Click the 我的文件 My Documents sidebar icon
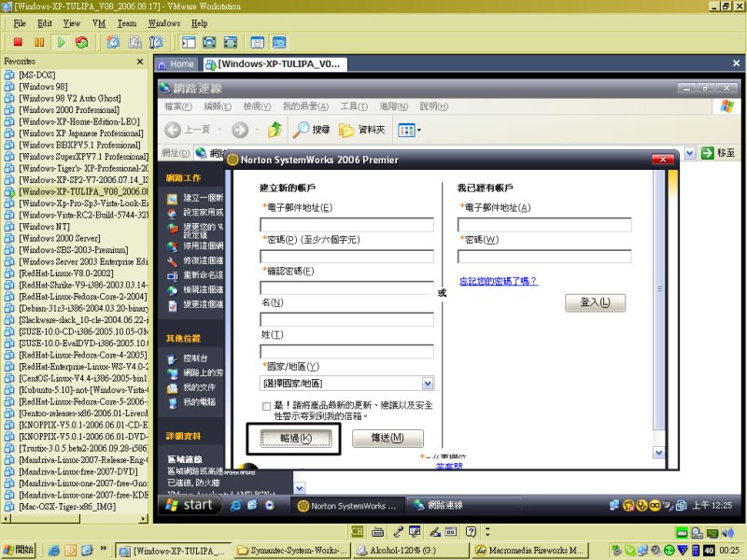The width and height of the screenshot is (747, 560). [173, 388]
